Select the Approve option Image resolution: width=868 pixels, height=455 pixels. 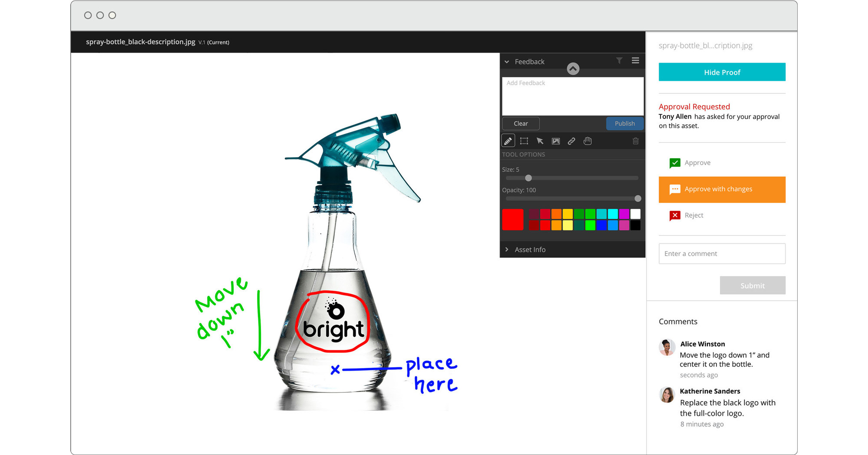[x=697, y=163]
